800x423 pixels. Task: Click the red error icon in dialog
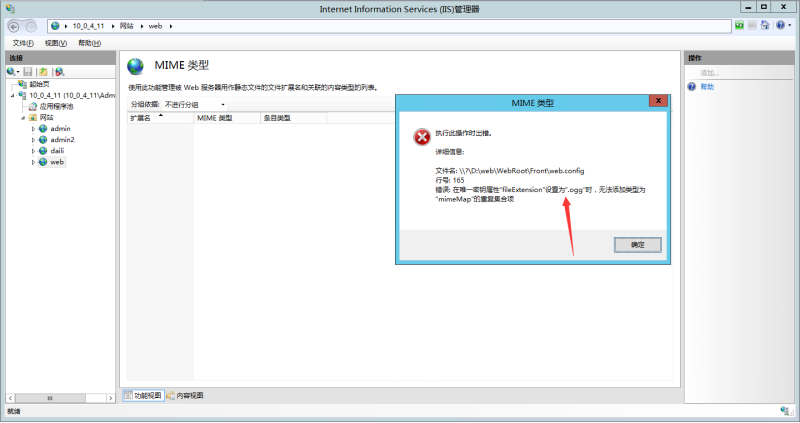click(422, 137)
